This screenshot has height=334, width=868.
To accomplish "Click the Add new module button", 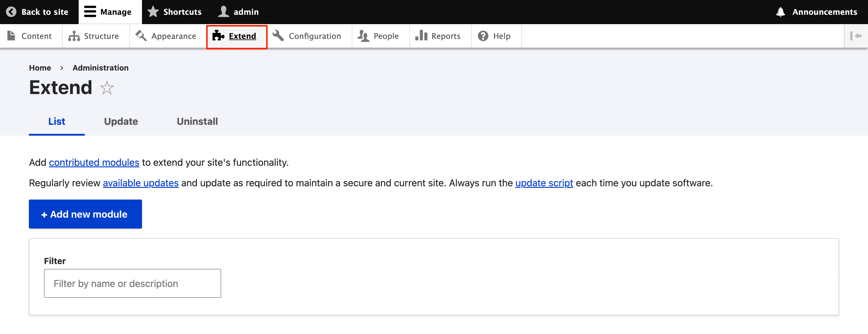I will click(x=85, y=214).
